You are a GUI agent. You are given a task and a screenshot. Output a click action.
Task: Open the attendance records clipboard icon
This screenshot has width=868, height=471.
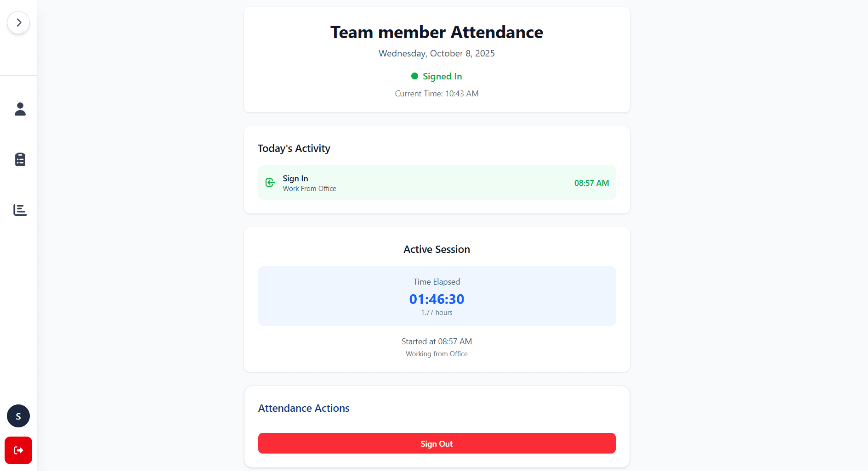pos(19,159)
